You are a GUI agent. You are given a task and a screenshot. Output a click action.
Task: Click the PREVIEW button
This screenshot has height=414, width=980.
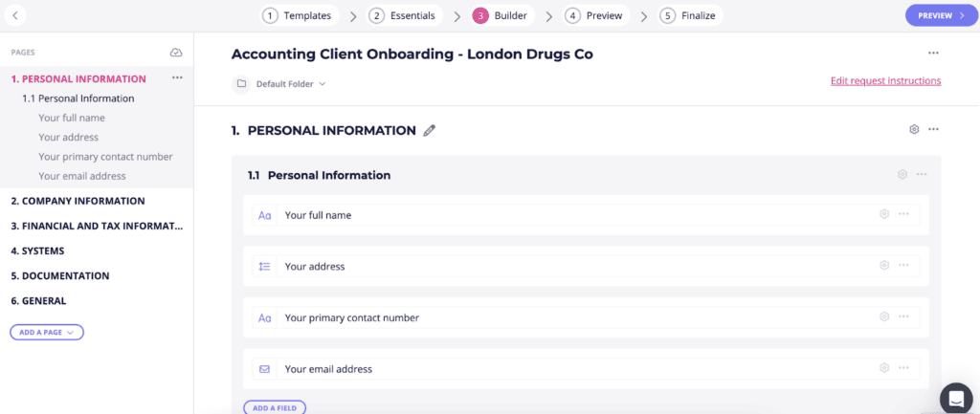point(940,15)
